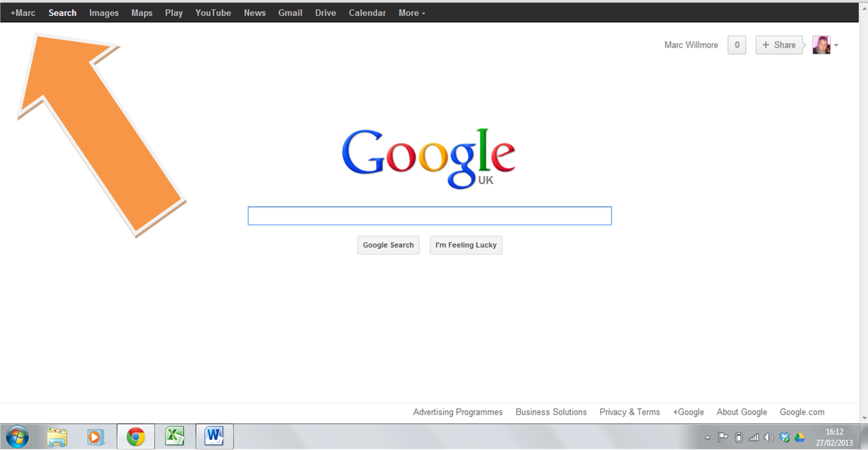
Task: Click the profile photo thumbnail
Action: point(821,45)
